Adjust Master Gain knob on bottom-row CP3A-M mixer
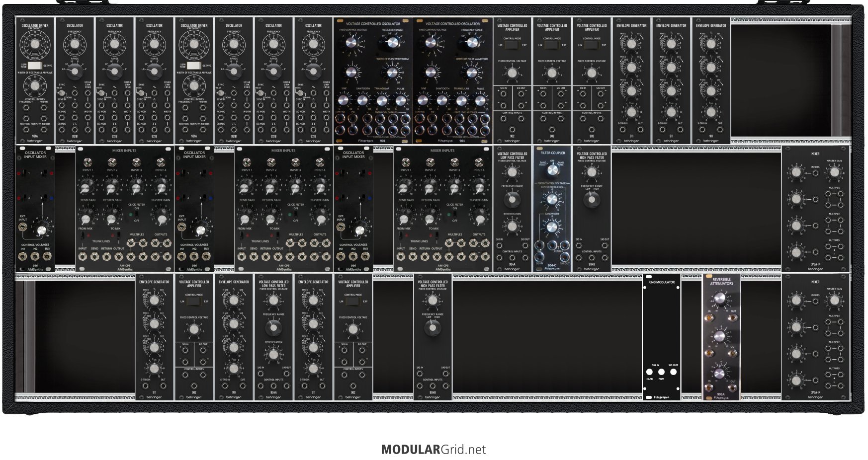The height and width of the screenshot is (460, 868). pyautogui.click(x=834, y=301)
